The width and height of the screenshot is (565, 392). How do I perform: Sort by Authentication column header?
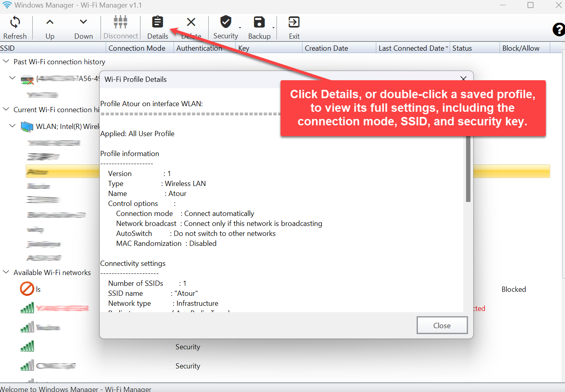coord(205,48)
